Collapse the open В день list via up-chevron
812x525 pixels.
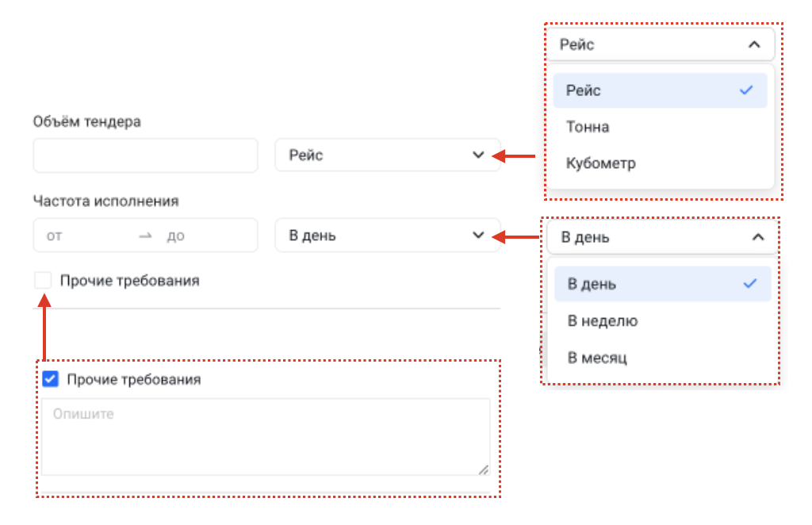coord(757,237)
